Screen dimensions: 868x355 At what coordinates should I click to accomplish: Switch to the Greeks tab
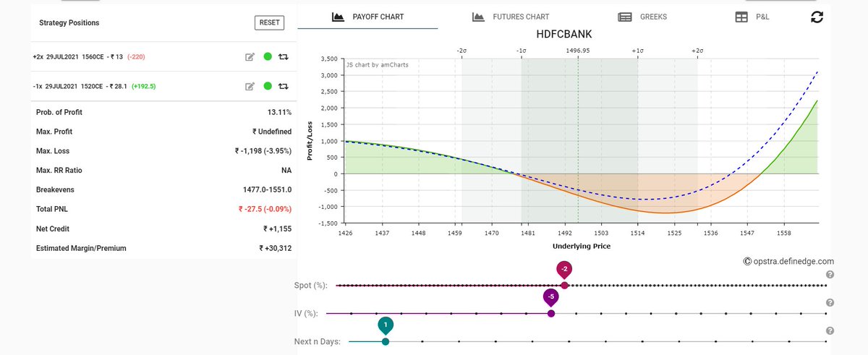(643, 17)
